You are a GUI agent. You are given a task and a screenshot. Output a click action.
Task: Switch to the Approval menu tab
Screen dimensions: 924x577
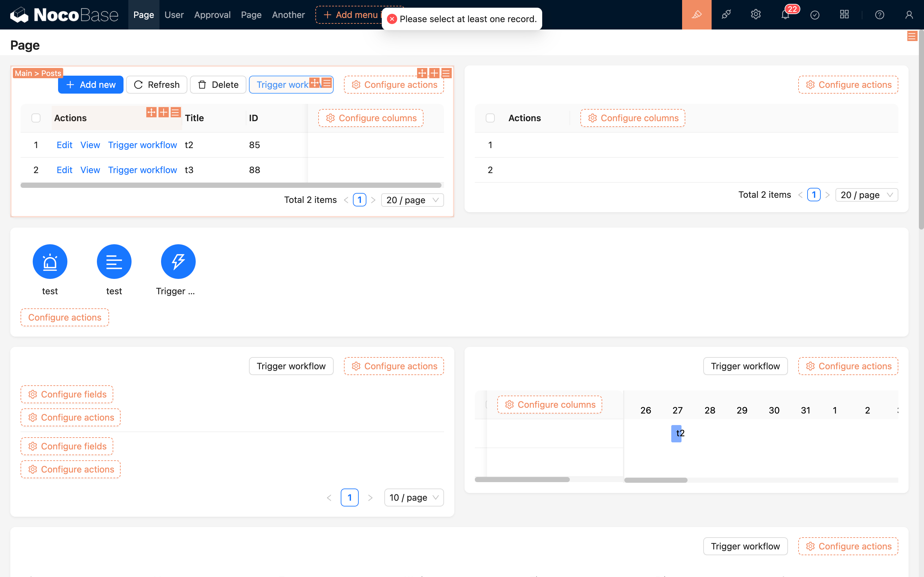click(212, 14)
